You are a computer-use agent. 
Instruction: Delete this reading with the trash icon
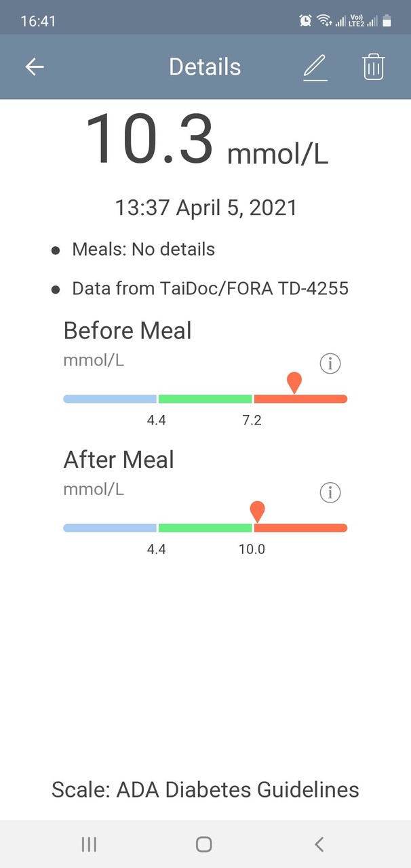pos(374,67)
